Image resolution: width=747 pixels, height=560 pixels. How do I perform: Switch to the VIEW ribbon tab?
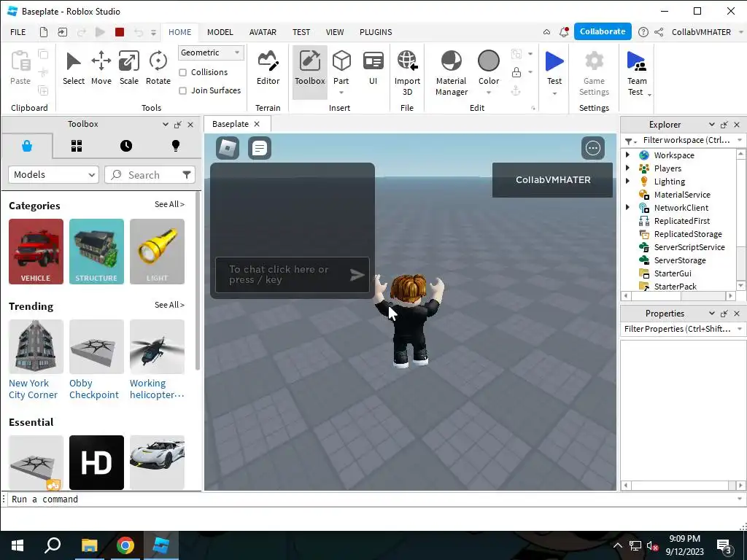coord(334,32)
